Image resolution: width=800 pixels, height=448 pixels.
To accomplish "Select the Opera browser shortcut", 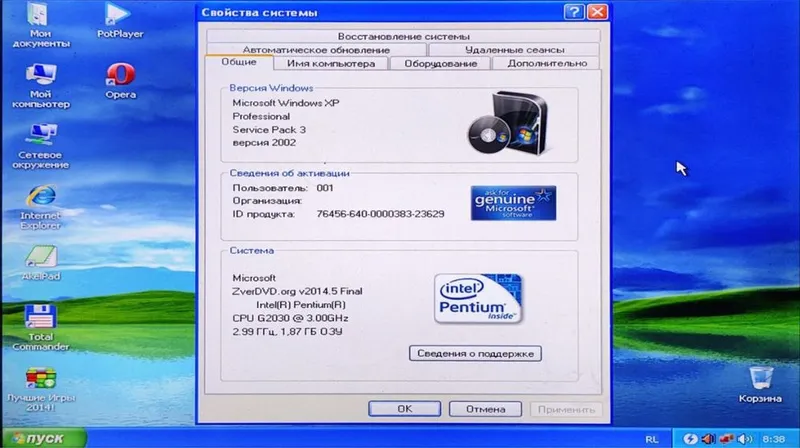I will click(120, 81).
